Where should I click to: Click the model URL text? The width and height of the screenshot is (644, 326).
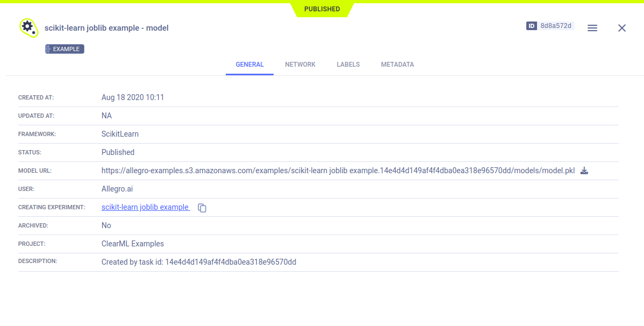[x=338, y=171]
